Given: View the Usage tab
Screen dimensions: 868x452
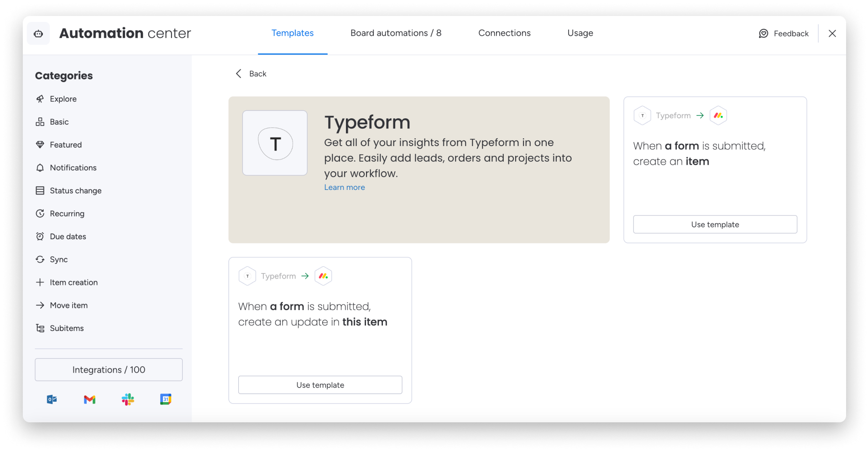Looking at the screenshot, I should pyautogui.click(x=580, y=33).
